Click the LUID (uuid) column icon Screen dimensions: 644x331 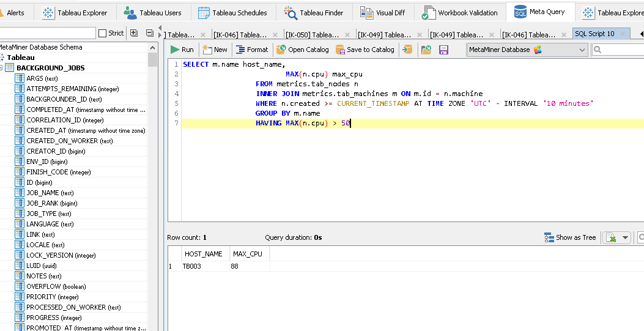point(20,266)
